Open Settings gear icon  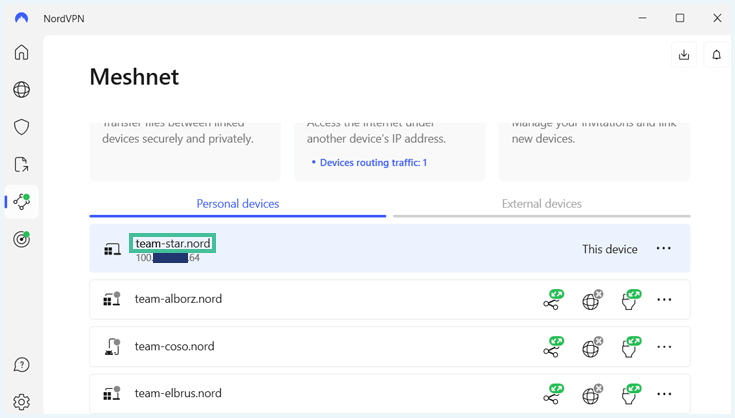[x=22, y=402]
